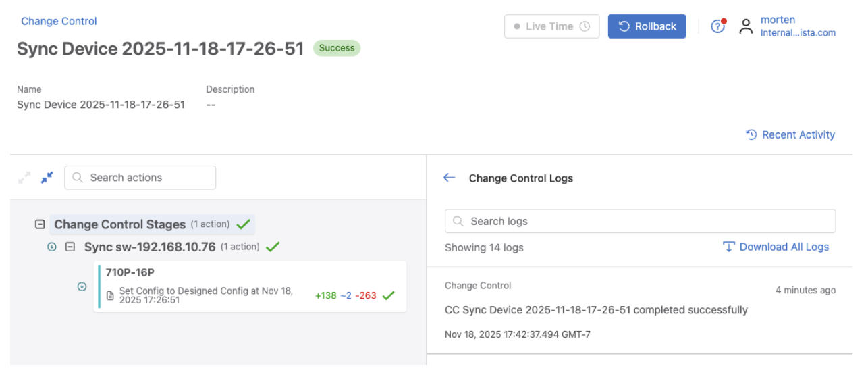Click the user profile avatar icon
Screen dimensions: 868x377
click(x=745, y=26)
